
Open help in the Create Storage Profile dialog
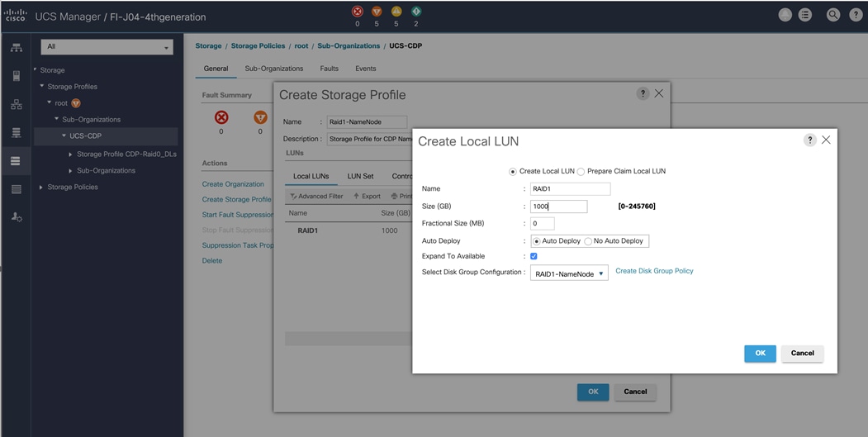tap(643, 93)
